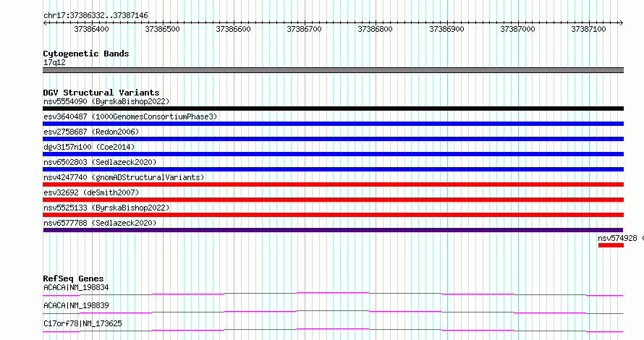This screenshot has height=340, width=644.
Task: Open nsv6502803 (Sedlazeck2020) label
Action: 100,162
